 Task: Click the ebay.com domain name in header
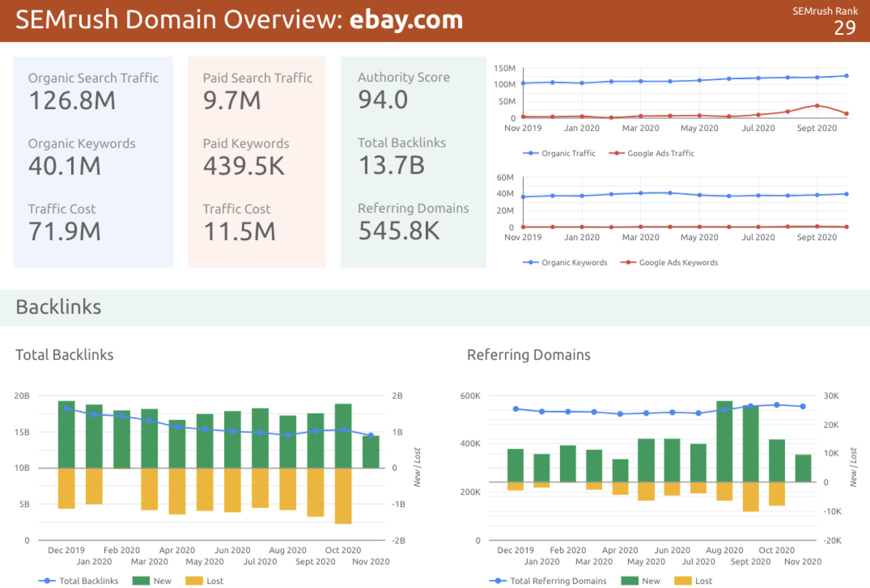pos(406,20)
